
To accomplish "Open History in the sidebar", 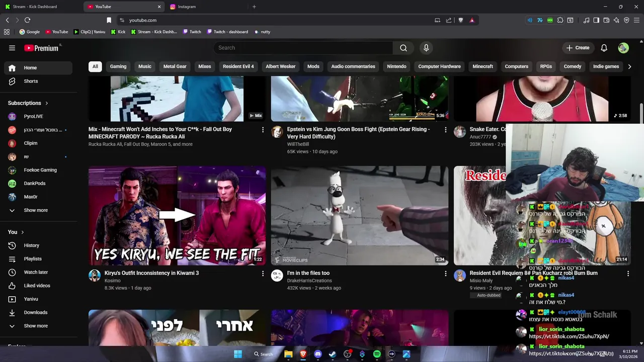I will click(38, 245).
